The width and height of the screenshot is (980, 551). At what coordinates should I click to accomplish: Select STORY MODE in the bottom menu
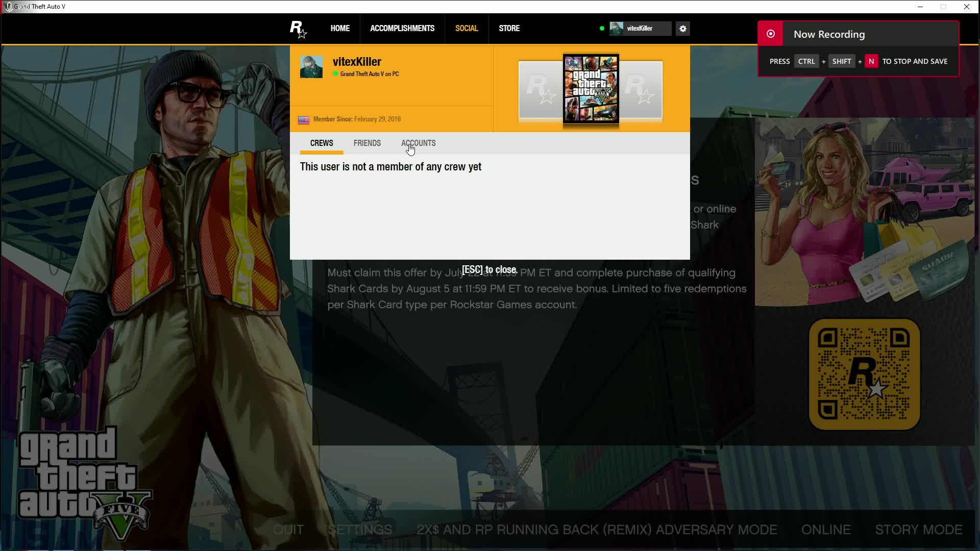click(x=919, y=530)
